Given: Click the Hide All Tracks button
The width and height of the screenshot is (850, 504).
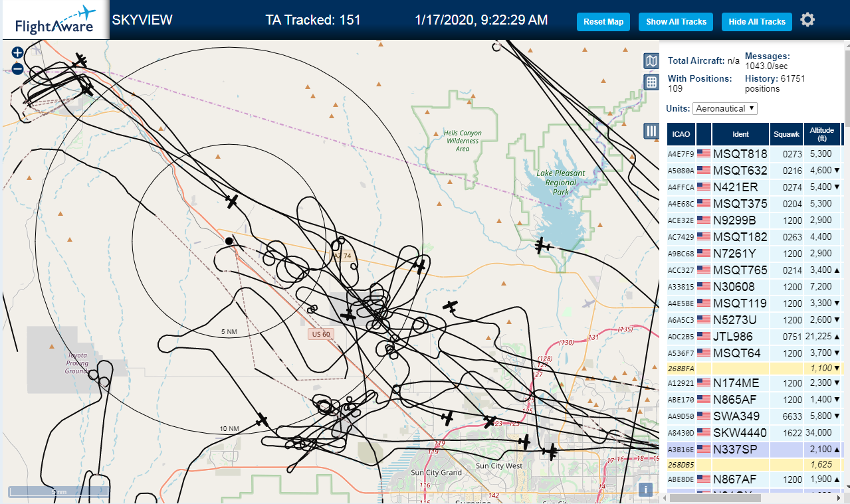Looking at the screenshot, I should pos(757,21).
